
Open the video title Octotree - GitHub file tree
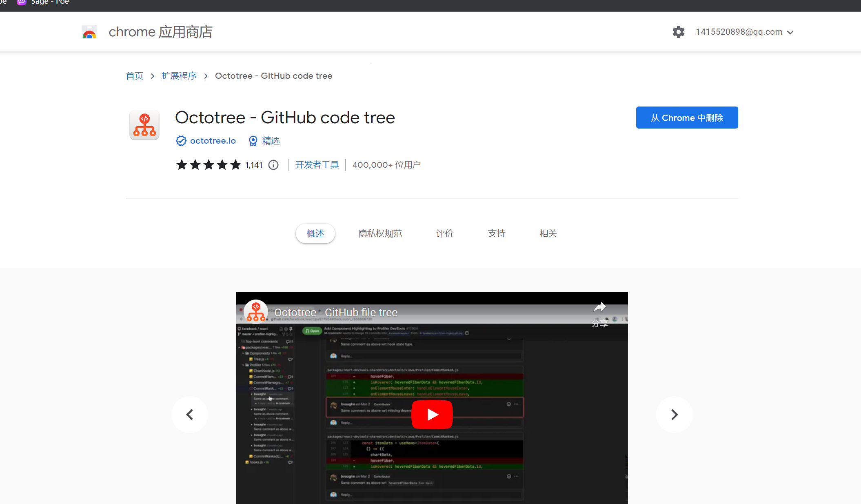coord(336,313)
